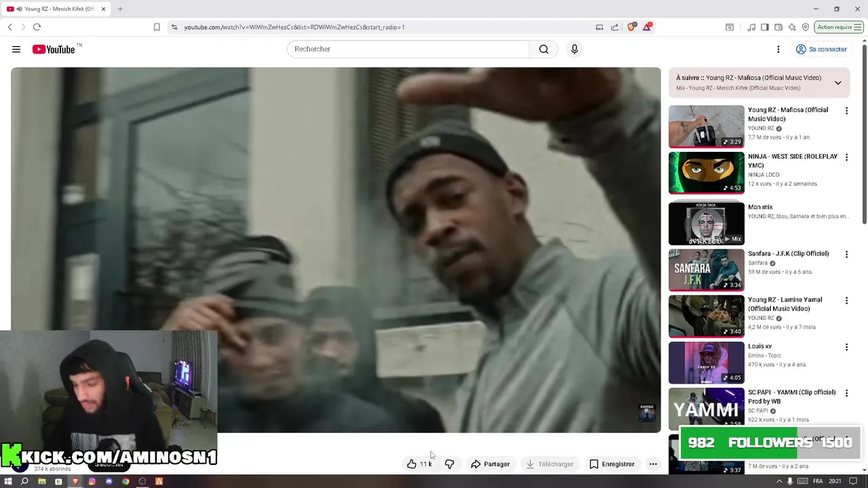Open Brave VPN shield icon
This screenshot has height=488, width=868.
point(806,27)
